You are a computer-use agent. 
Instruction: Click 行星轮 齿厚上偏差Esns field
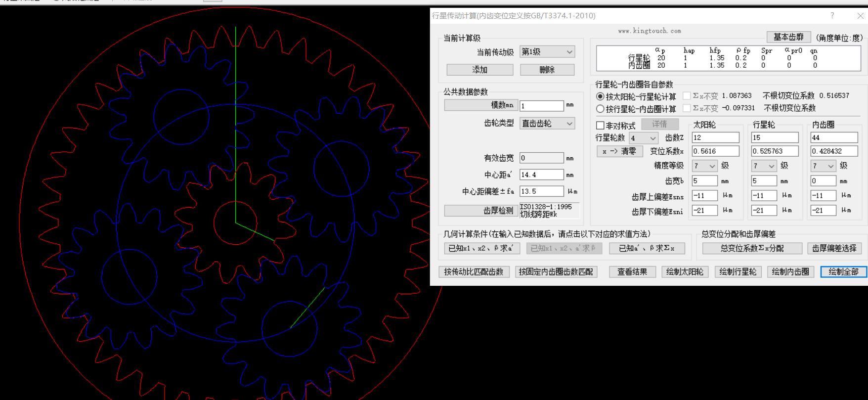[764, 196]
